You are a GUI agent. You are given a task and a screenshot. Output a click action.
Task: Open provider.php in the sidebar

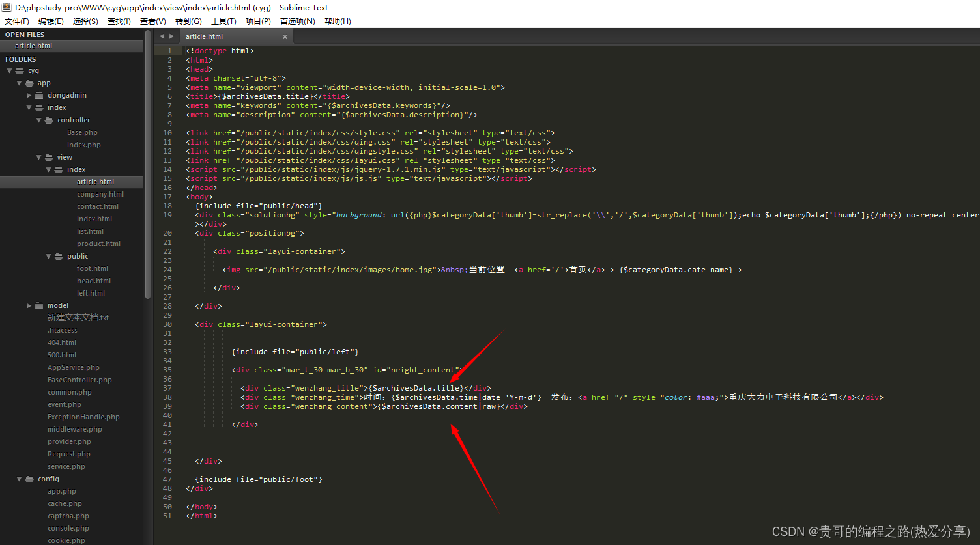coord(69,441)
